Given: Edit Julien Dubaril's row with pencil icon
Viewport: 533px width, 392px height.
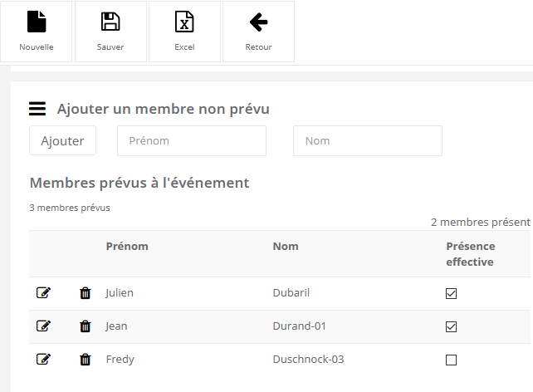Looking at the screenshot, I should point(44,293).
